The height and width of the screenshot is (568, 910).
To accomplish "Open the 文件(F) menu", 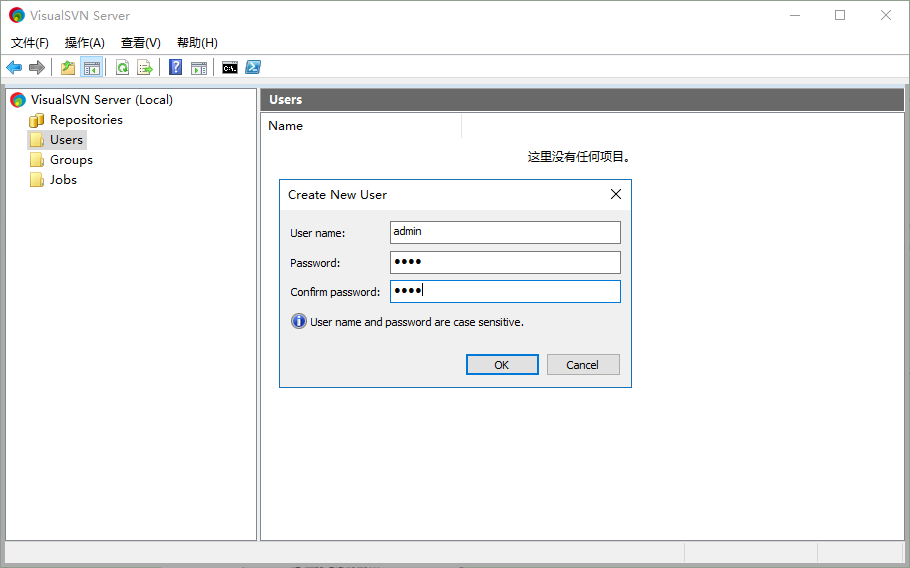I will [x=30, y=43].
